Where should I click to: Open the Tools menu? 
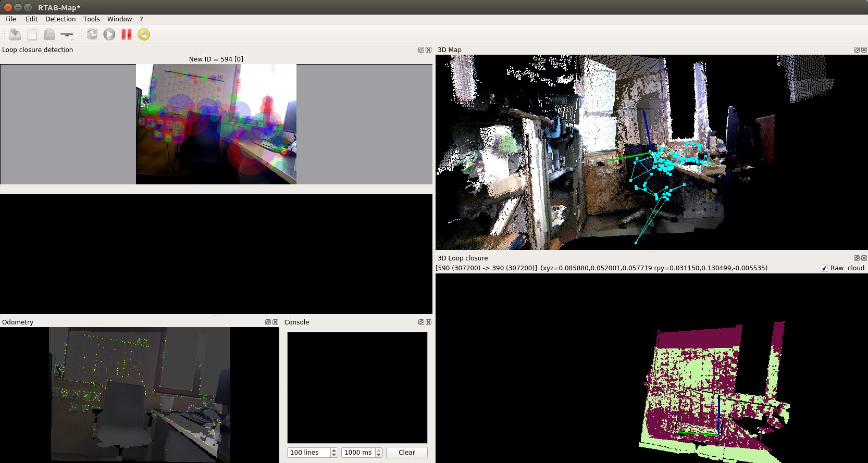tap(92, 19)
